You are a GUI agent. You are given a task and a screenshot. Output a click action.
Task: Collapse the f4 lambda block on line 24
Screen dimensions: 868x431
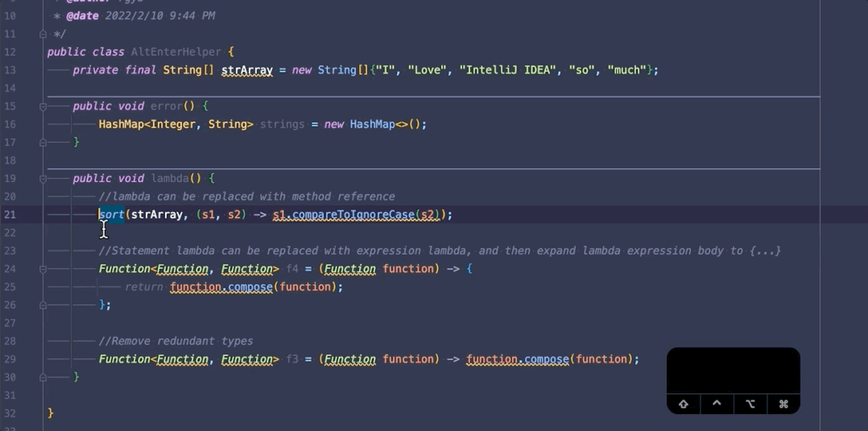click(x=43, y=269)
